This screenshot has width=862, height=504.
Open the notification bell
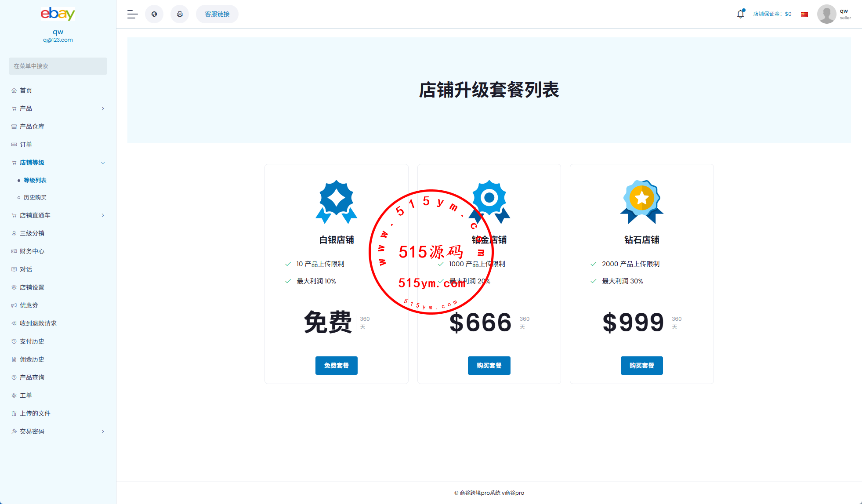(740, 14)
